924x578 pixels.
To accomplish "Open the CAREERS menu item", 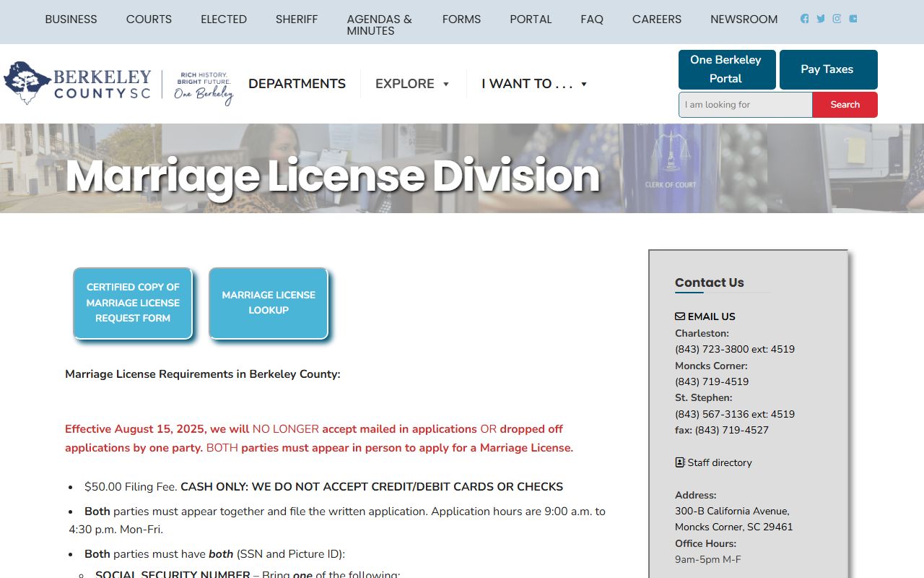I will click(657, 20).
